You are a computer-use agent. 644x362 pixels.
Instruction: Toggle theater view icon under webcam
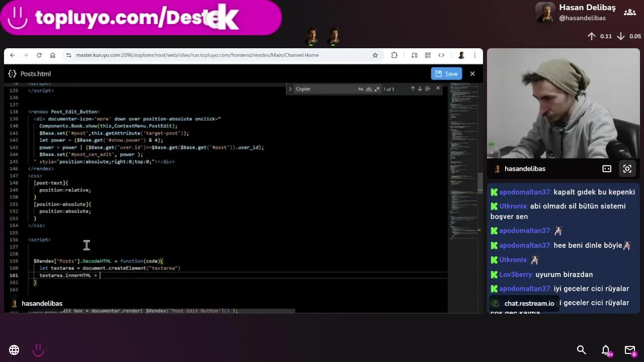click(x=607, y=169)
